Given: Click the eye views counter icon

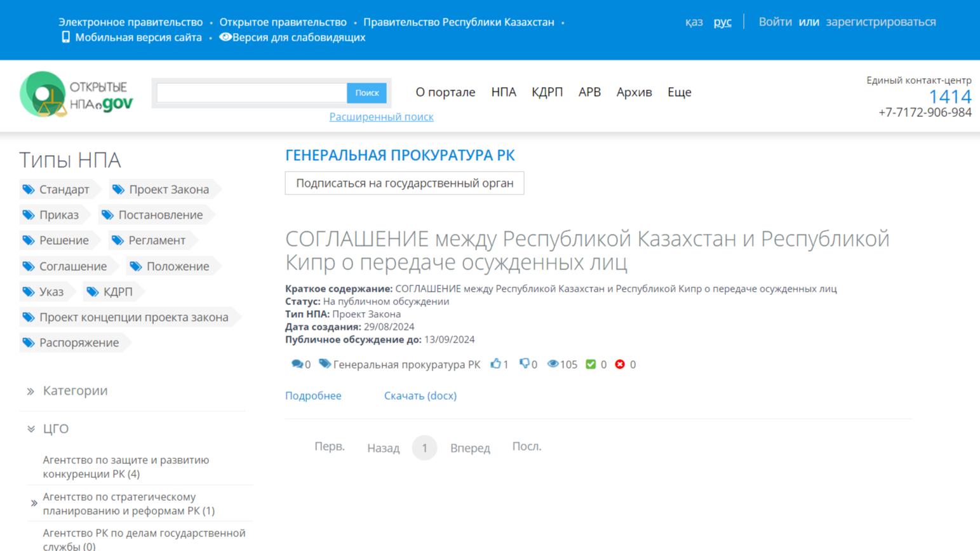Looking at the screenshot, I should click(x=553, y=364).
